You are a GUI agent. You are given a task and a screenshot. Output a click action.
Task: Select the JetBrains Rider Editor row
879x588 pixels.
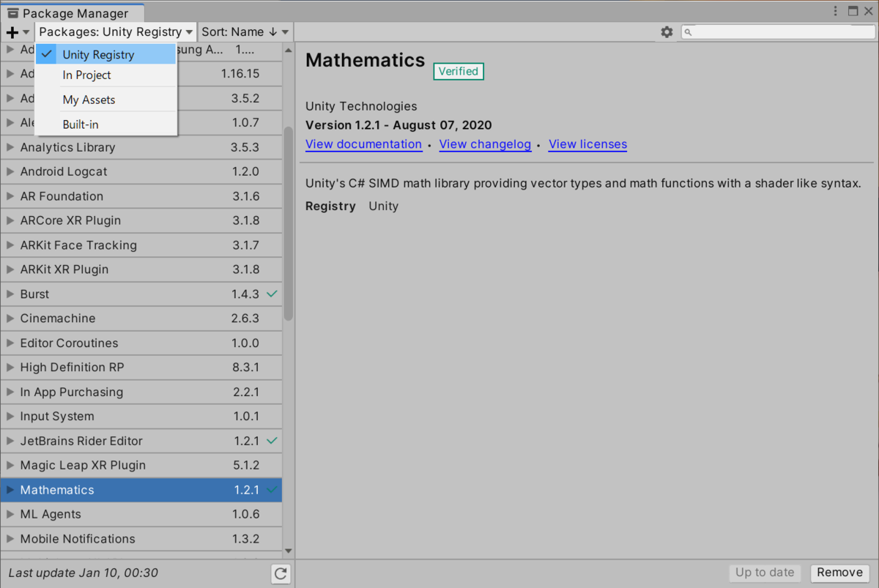pos(141,441)
